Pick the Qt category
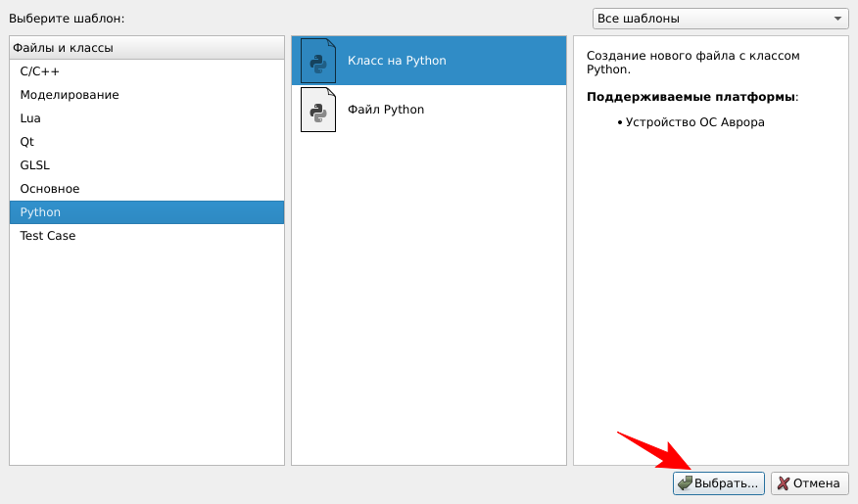This screenshot has width=858, height=504. tap(27, 142)
